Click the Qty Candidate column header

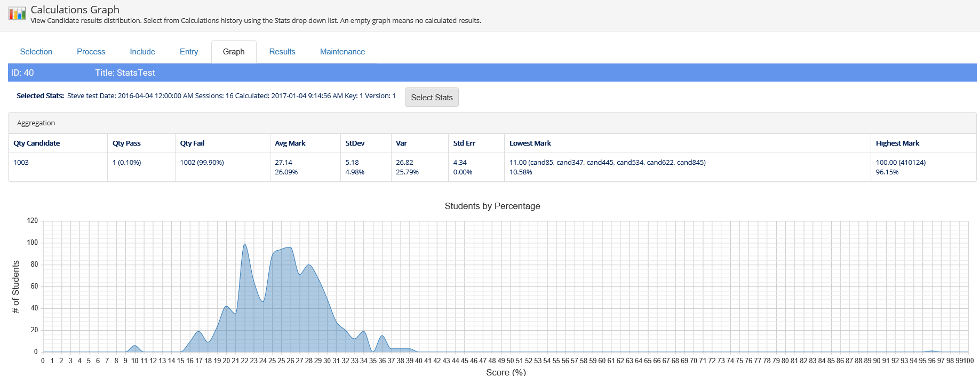pos(37,143)
